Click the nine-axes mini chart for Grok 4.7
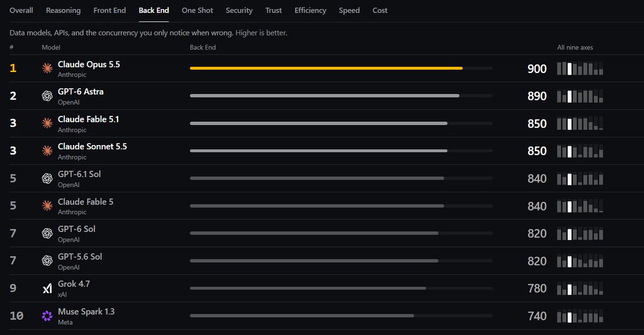This screenshot has height=335, width=644. (580, 288)
